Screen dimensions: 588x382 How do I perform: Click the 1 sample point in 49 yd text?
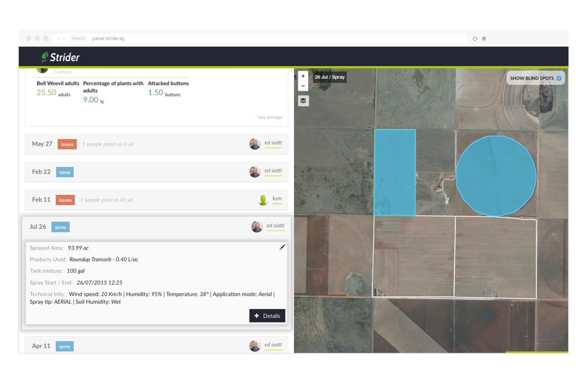106,200
